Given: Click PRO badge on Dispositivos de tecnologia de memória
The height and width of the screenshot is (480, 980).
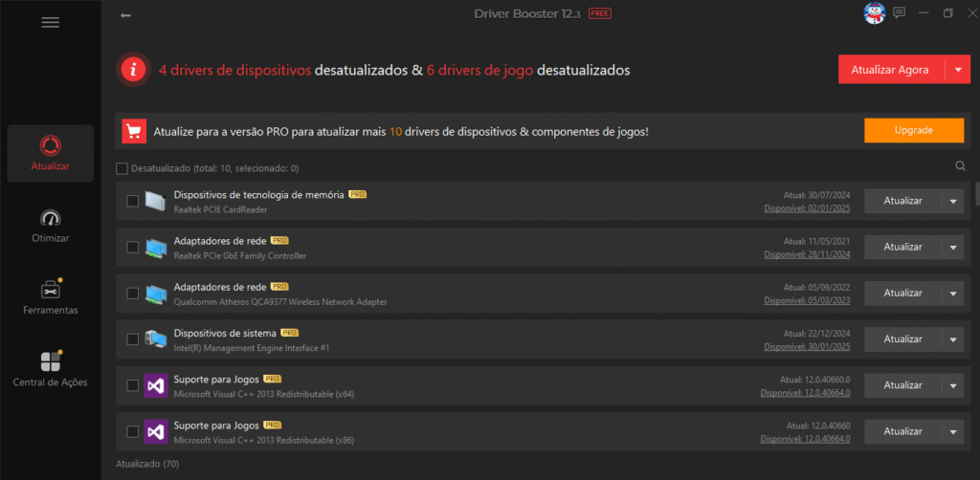Looking at the screenshot, I should [x=358, y=195].
